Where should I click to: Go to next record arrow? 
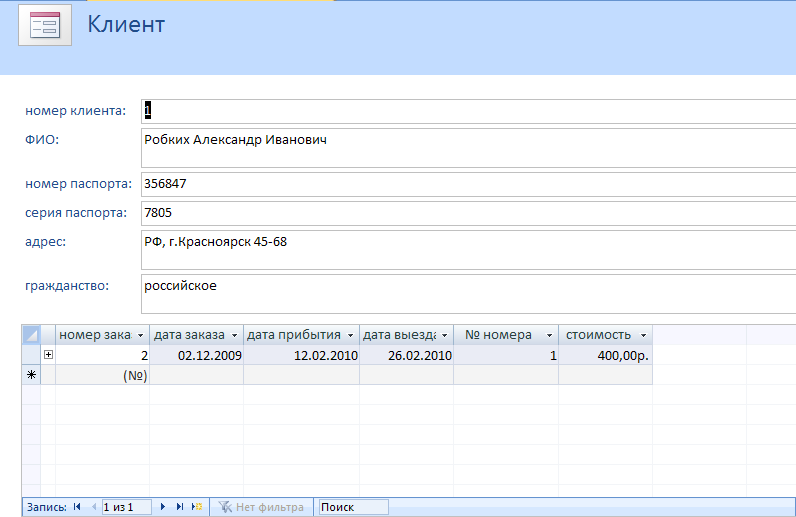(162, 506)
